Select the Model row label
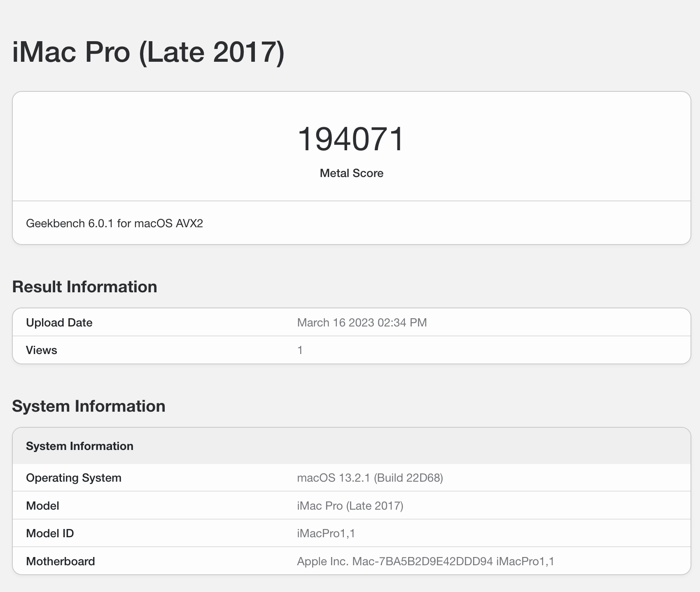Image resolution: width=700 pixels, height=592 pixels. (42, 506)
